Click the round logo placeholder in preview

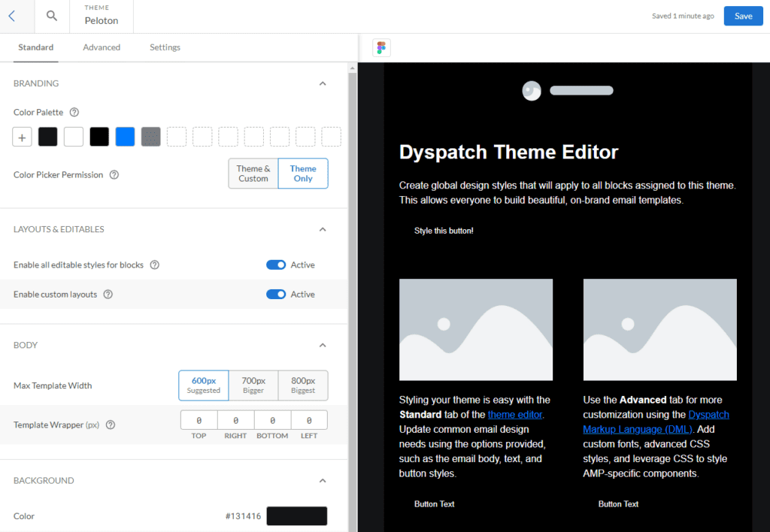[532, 90]
